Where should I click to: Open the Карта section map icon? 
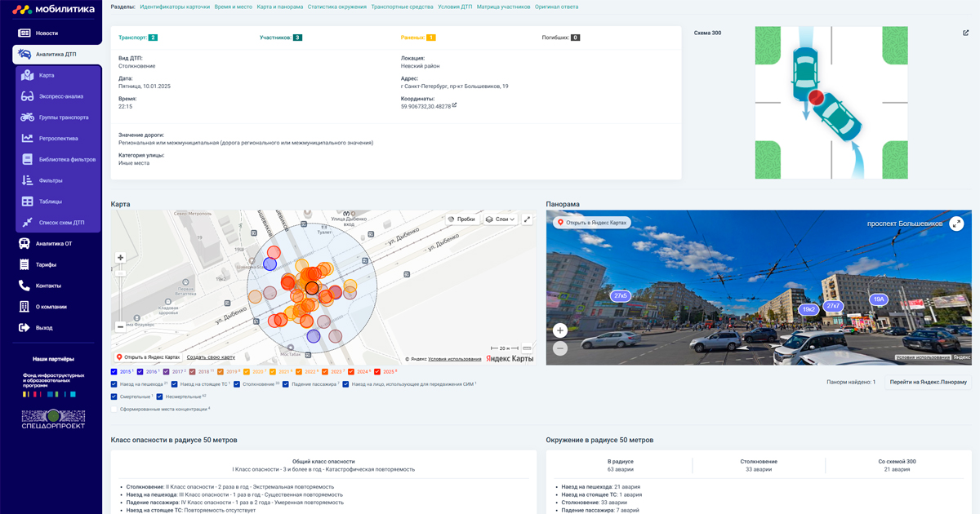coord(27,75)
